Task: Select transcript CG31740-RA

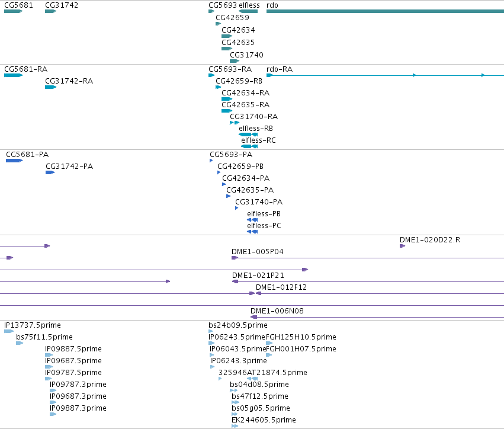Action: click(253, 117)
